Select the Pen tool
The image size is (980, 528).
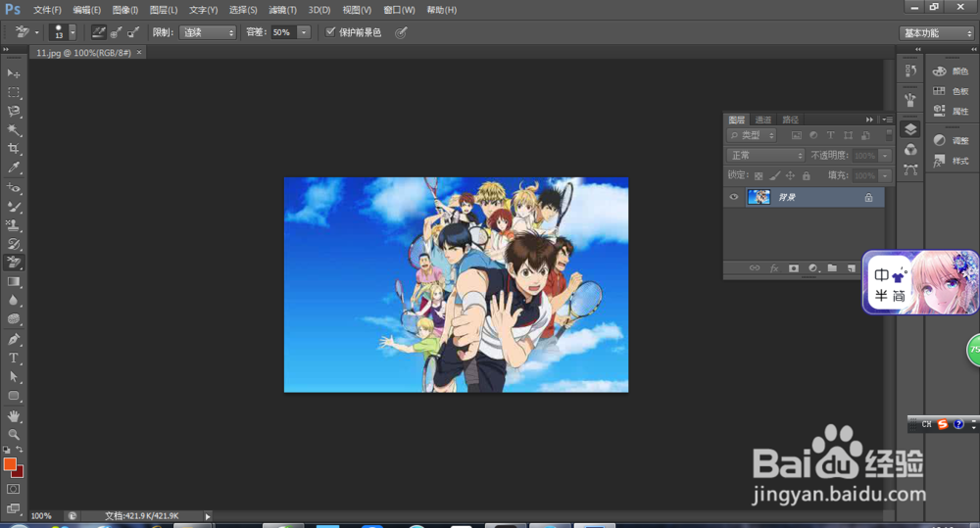pos(13,339)
